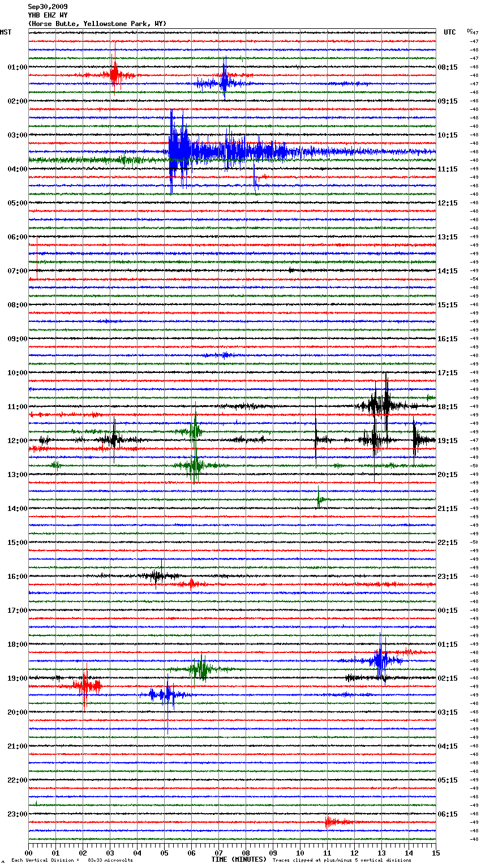The width and height of the screenshot is (481, 868).
Task: Click minute 13 on the bottom axis
Action: [x=382, y=852]
